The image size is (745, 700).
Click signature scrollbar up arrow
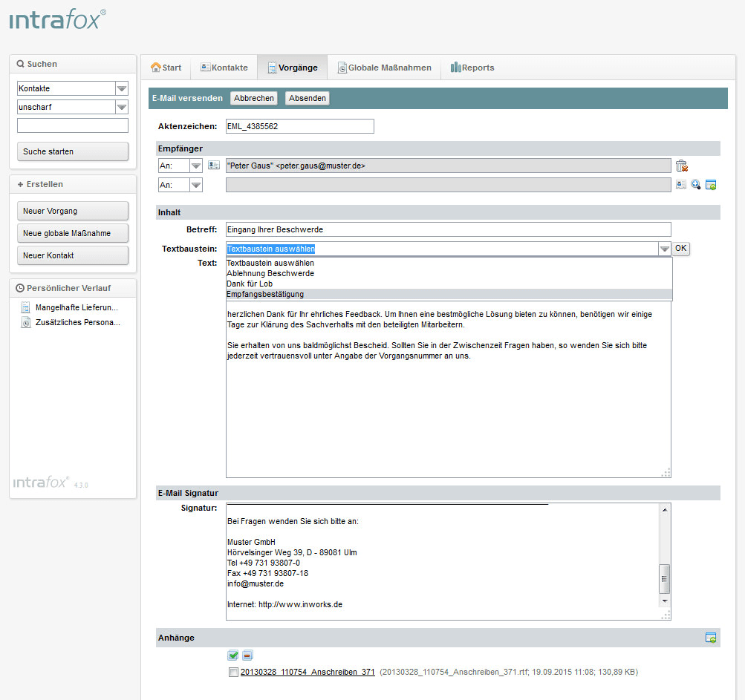pyautogui.click(x=665, y=509)
